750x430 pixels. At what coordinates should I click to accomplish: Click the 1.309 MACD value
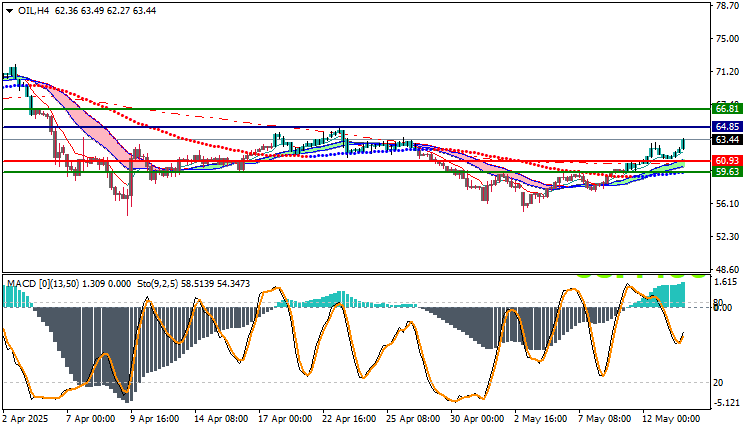click(93, 284)
